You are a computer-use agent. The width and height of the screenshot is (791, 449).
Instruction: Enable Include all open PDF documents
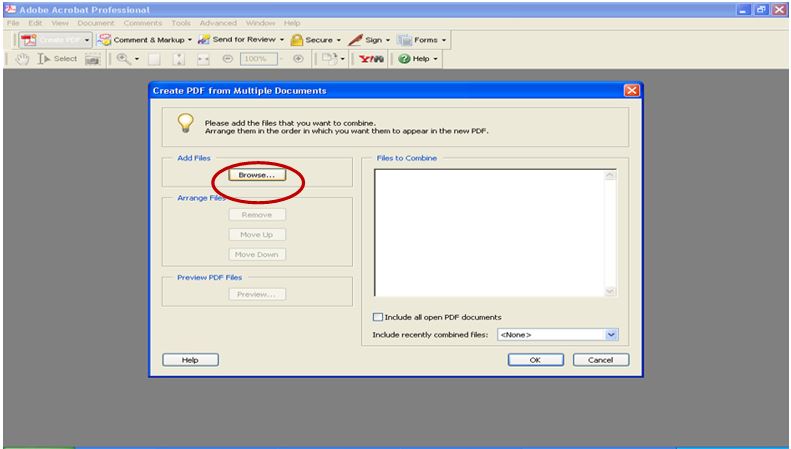pyautogui.click(x=377, y=317)
